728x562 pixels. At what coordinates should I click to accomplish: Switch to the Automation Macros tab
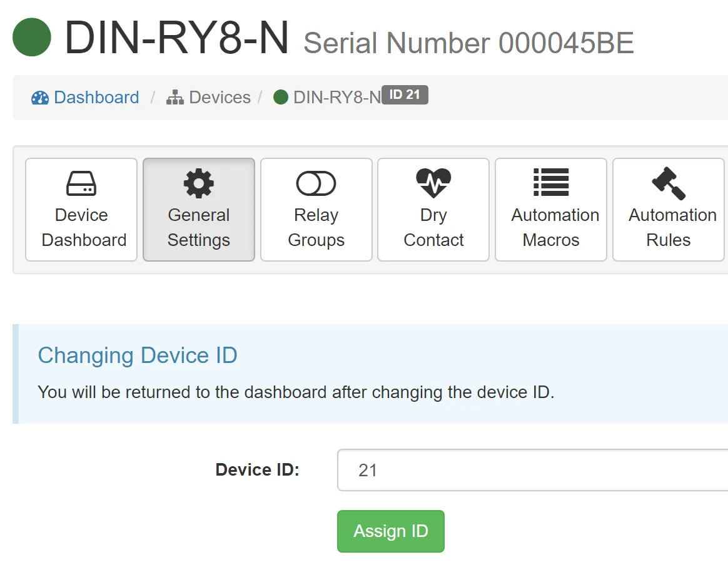click(551, 209)
